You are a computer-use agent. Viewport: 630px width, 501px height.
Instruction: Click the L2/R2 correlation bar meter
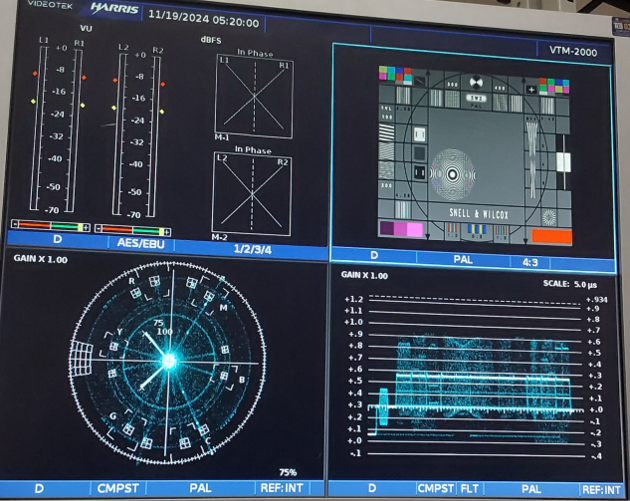tap(133, 230)
